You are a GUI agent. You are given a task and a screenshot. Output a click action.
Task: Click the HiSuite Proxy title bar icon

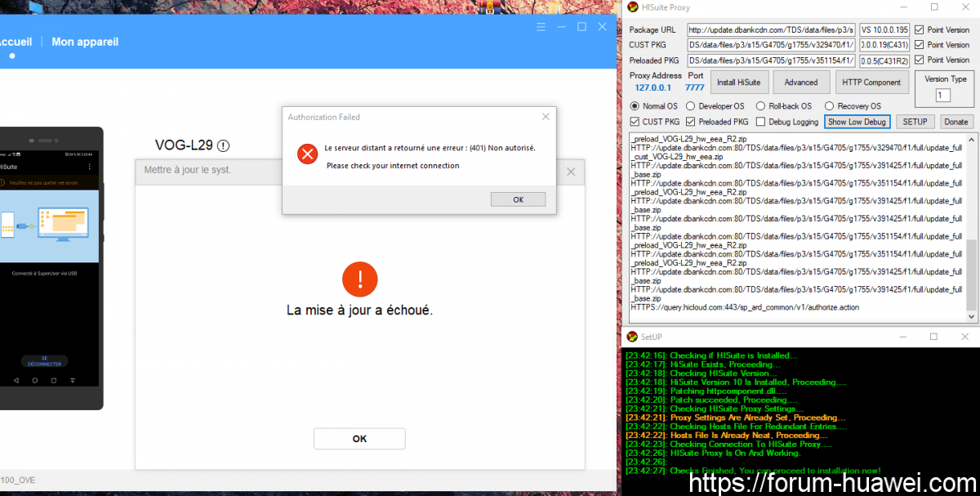click(x=632, y=7)
